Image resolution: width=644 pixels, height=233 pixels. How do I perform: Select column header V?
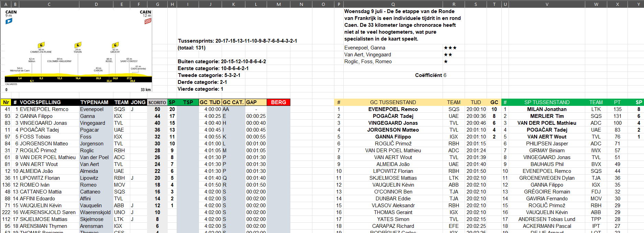547,4
